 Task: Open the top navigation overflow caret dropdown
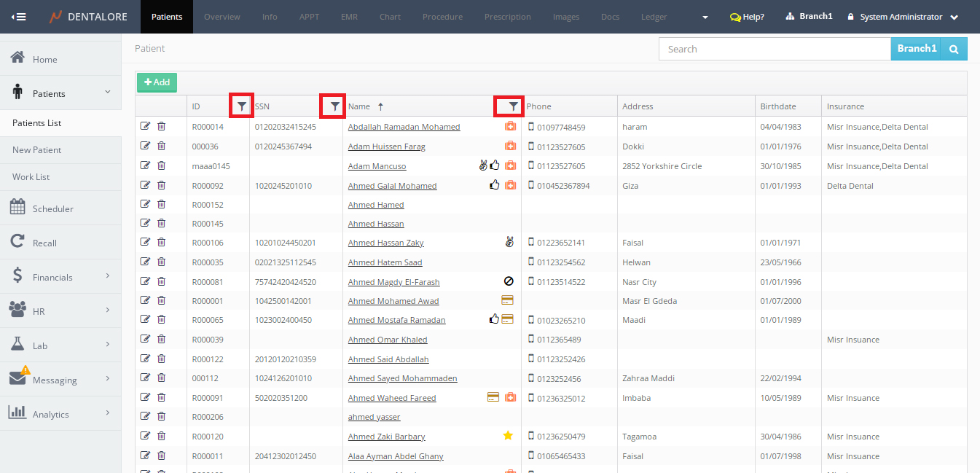[x=705, y=17]
